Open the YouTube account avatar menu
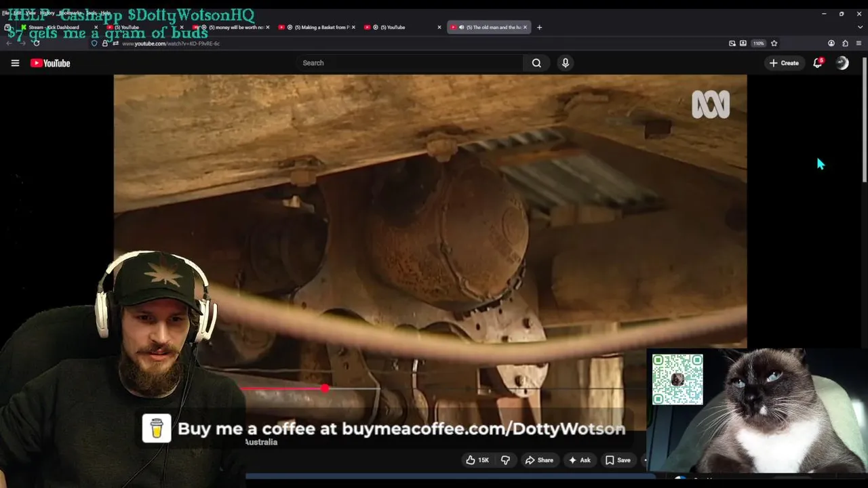 842,63
